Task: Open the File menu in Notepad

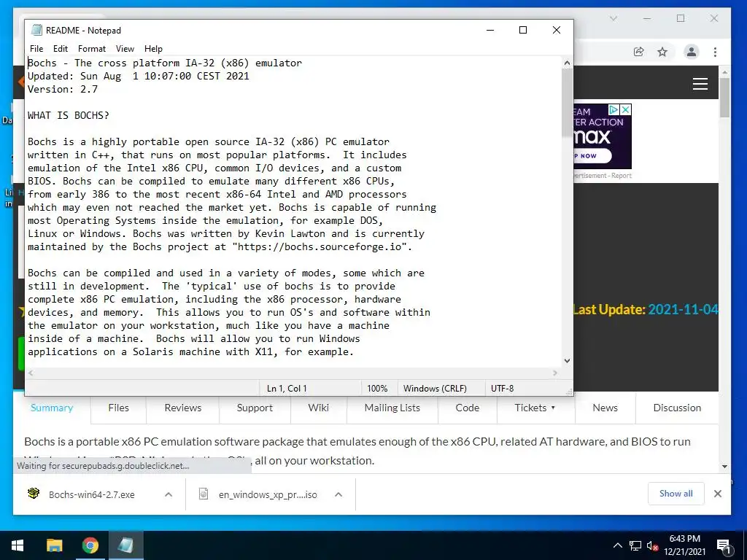Action: point(36,49)
